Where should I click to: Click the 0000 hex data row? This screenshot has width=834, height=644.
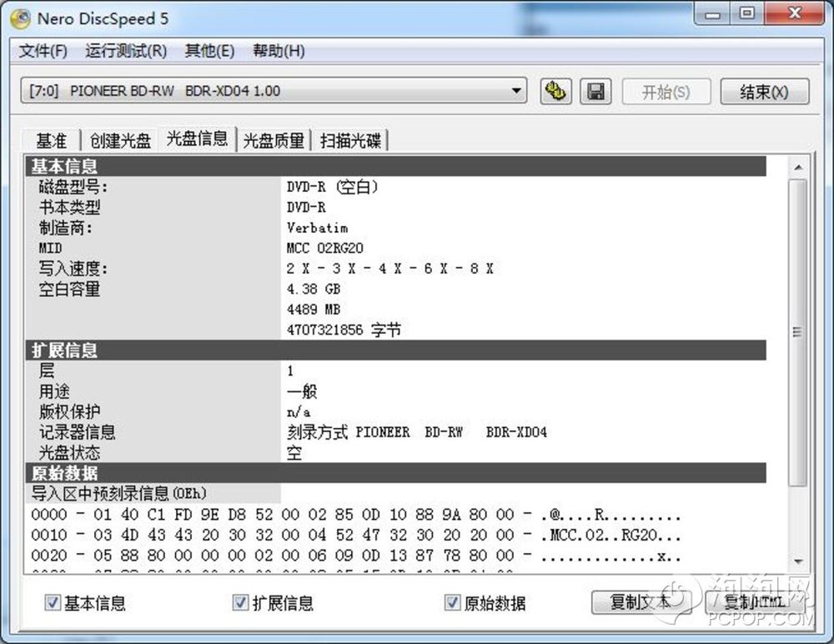pyautogui.click(x=356, y=515)
